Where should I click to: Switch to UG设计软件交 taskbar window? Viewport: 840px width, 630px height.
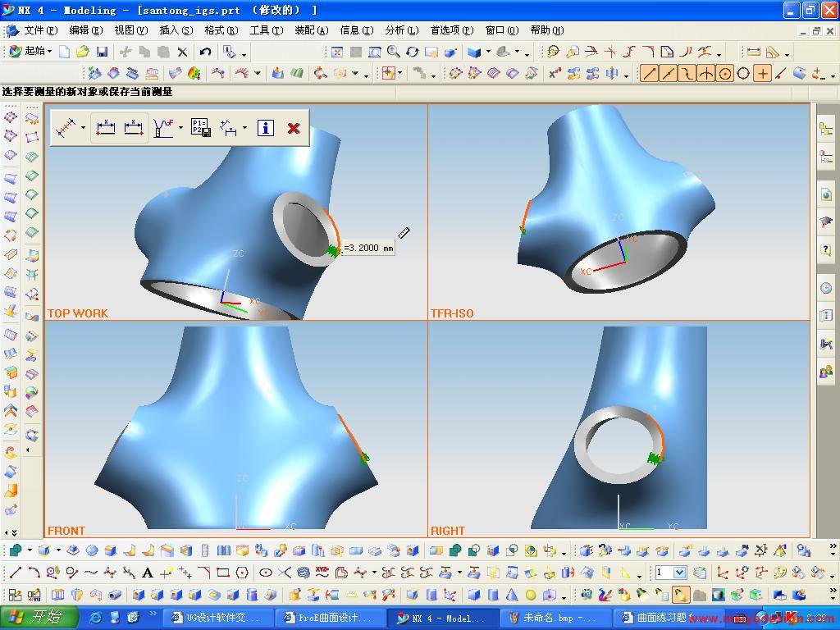click(x=217, y=618)
